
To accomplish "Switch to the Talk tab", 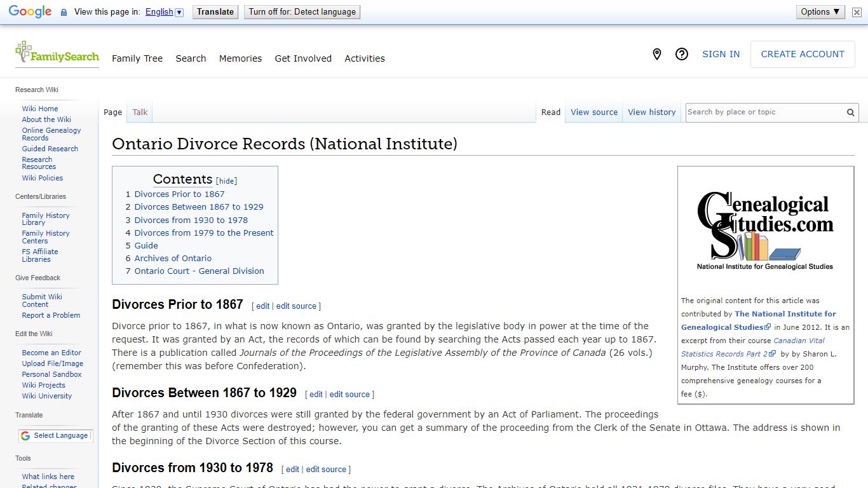I will click(140, 112).
